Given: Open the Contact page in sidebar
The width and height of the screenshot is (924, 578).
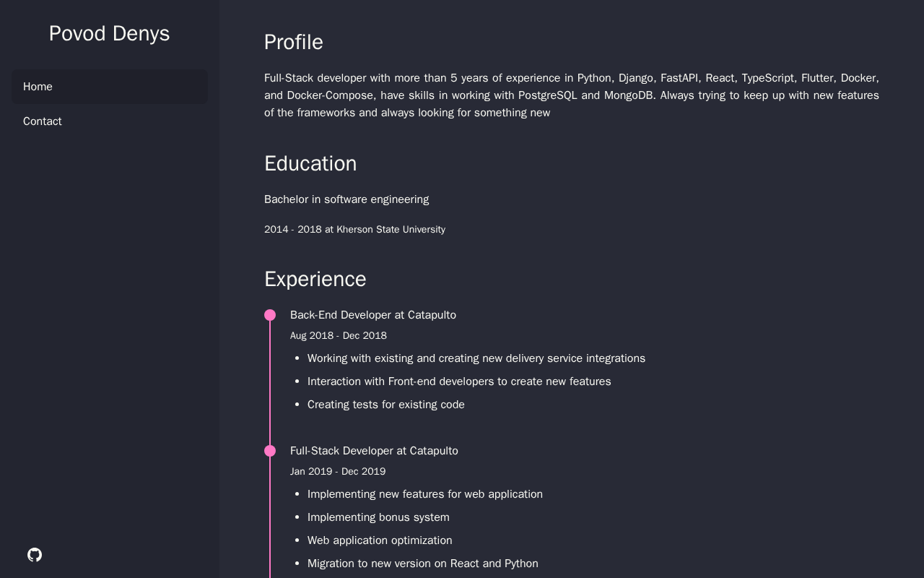Looking at the screenshot, I should 110,121.
